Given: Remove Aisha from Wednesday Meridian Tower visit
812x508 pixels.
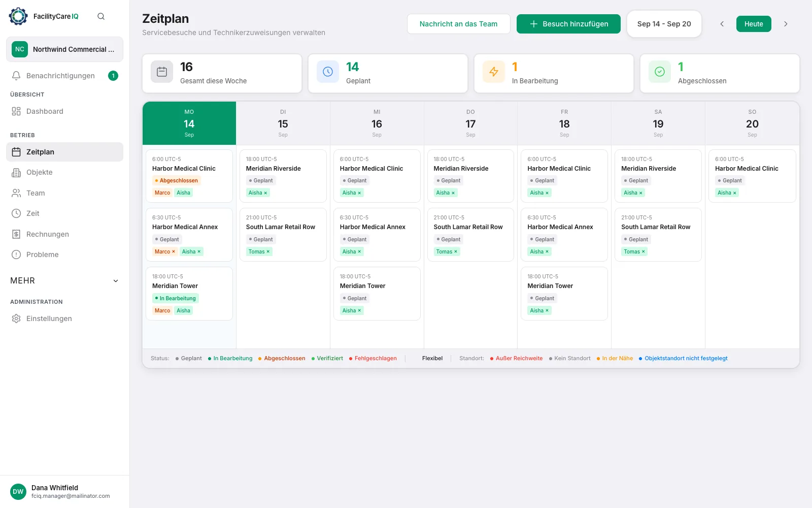Looking at the screenshot, I should (x=359, y=310).
